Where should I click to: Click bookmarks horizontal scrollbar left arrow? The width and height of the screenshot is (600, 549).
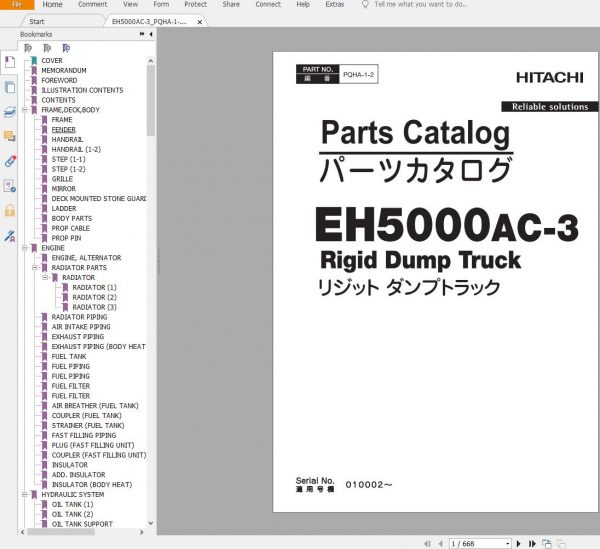point(22,532)
